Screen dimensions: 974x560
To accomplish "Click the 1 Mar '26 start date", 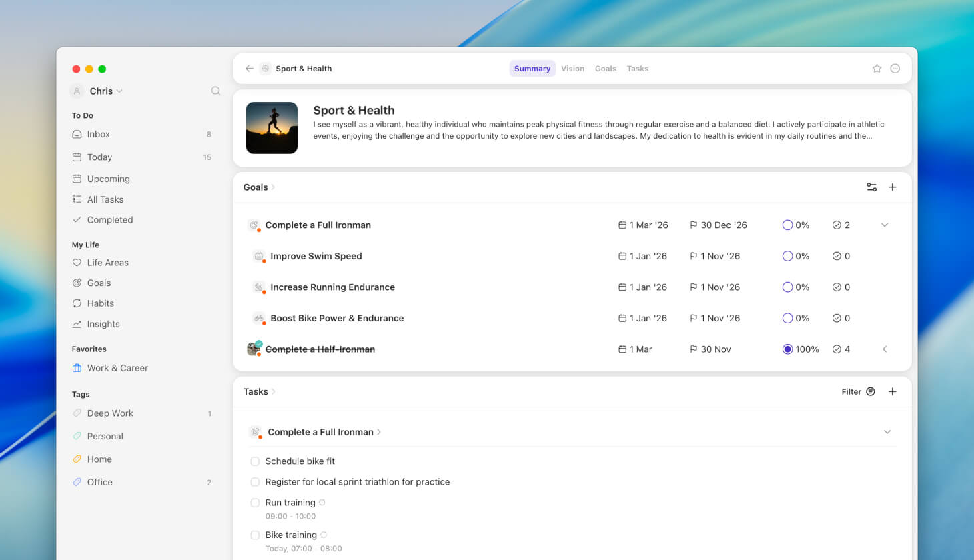I will pyautogui.click(x=643, y=225).
